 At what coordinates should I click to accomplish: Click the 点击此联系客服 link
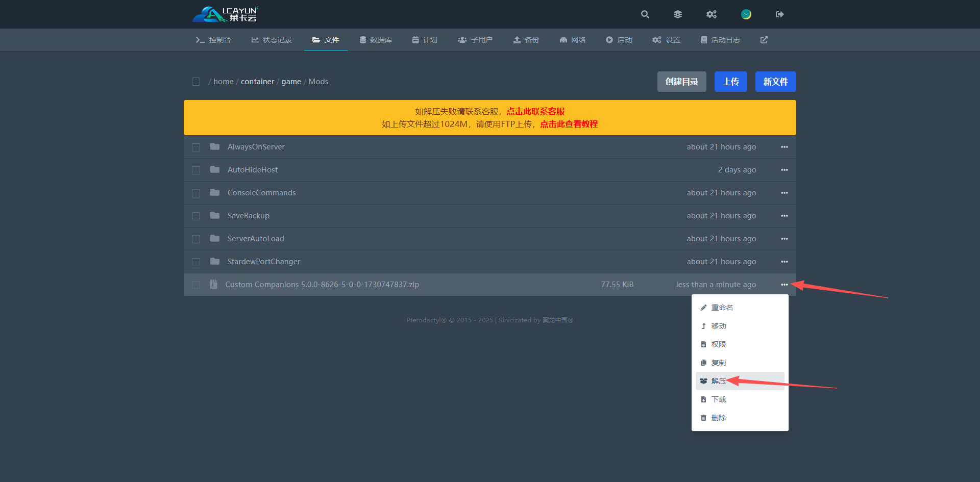[535, 111]
